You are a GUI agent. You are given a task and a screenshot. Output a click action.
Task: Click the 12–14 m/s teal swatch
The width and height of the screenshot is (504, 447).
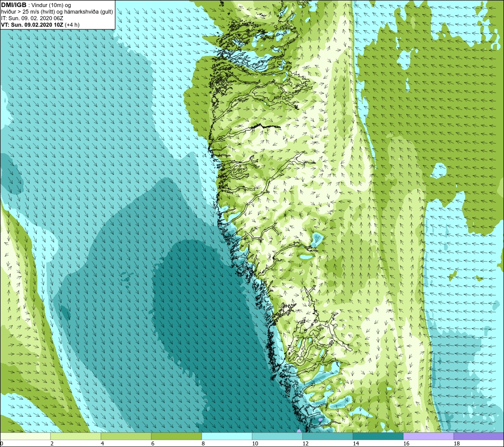point(328,436)
